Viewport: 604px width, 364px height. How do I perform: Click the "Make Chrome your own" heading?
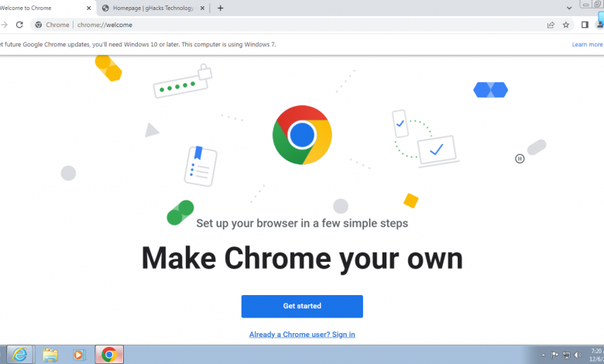(x=302, y=258)
